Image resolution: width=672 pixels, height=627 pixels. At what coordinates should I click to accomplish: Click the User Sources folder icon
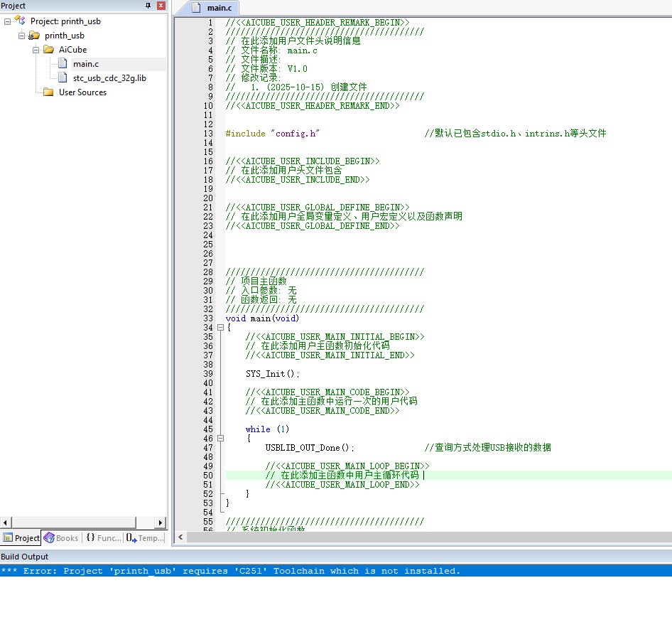click(x=48, y=92)
